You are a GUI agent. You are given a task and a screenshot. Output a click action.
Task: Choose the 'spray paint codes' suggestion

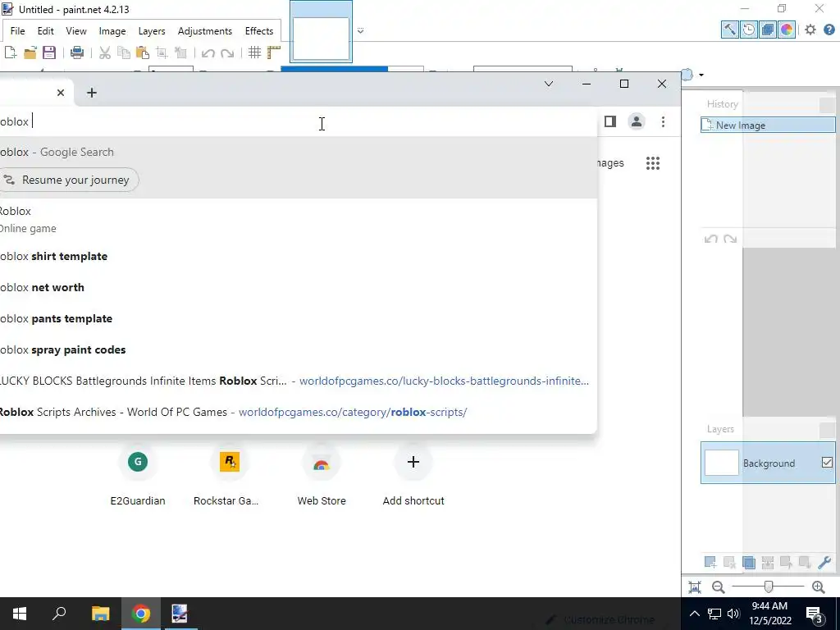click(297, 349)
